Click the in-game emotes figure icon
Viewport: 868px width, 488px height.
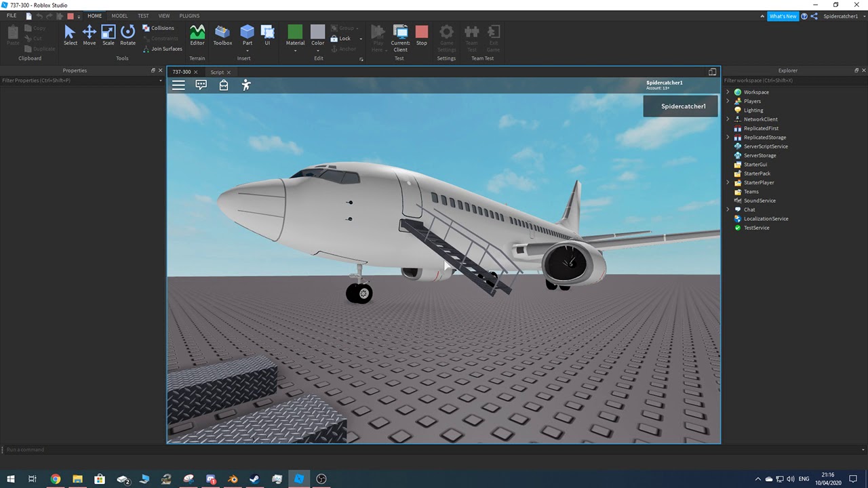click(246, 85)
